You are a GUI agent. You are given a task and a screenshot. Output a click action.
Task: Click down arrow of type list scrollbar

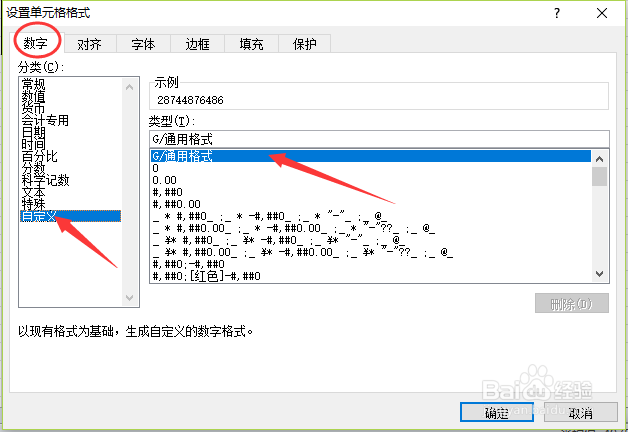click(600, 274)
